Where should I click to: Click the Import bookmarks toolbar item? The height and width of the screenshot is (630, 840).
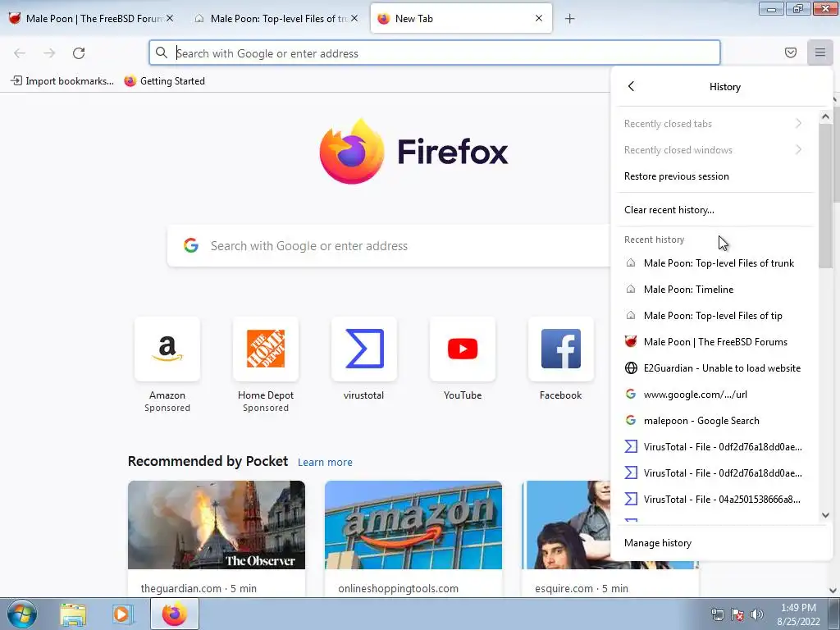62,81
